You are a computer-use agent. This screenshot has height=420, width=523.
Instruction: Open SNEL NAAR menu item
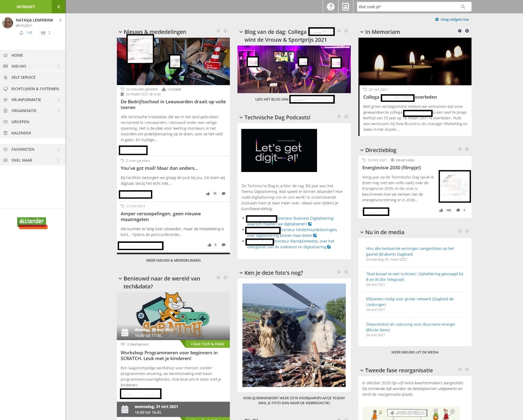33,160
